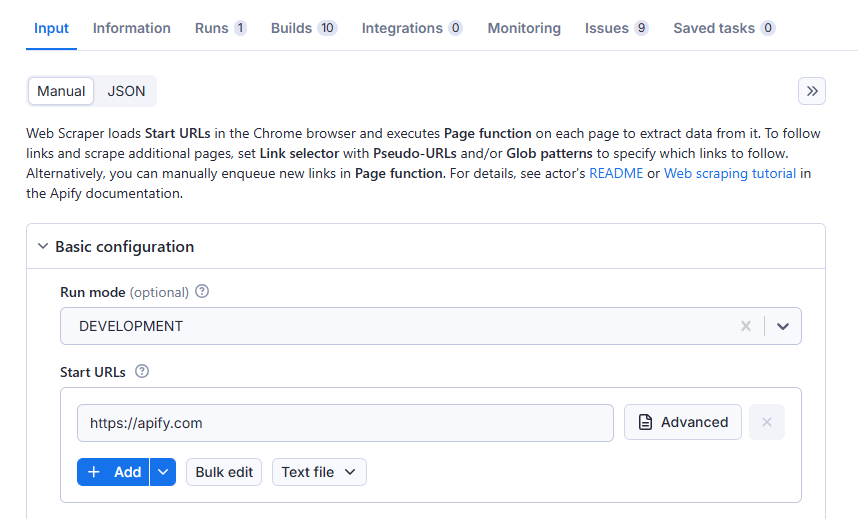Open the Add button dropdown arrow
Image resolution: width=858 pixels, height=519 pixels.
point(163,472)
